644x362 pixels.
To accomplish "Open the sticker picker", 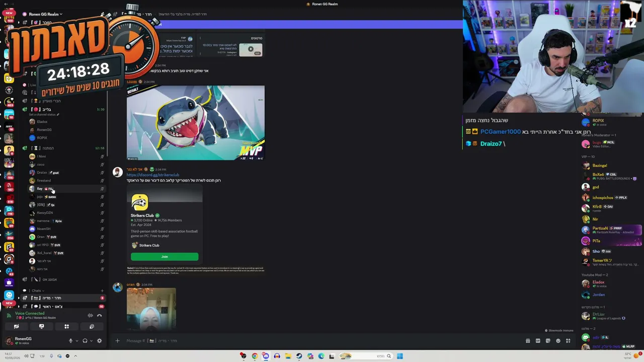I will tap(548, 341).
